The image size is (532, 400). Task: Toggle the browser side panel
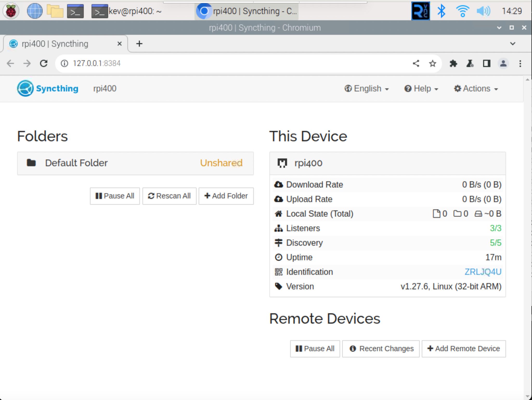tap(486, 63)
